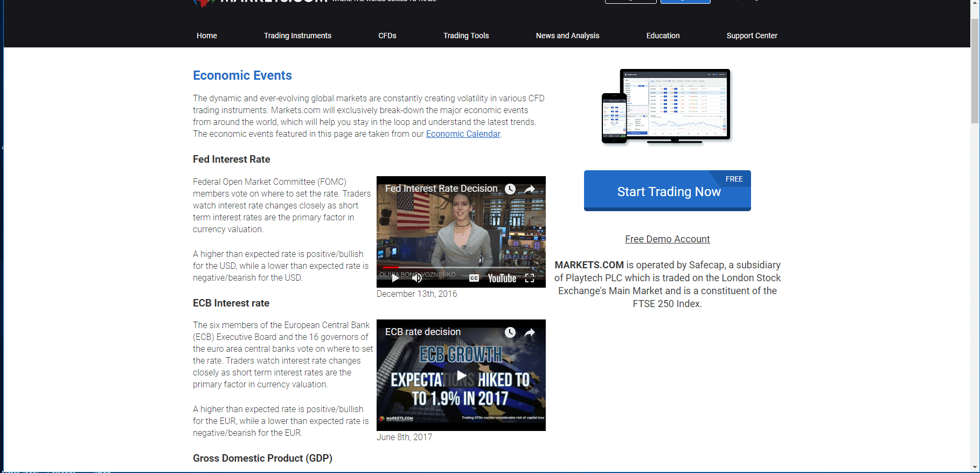980x473 pixels.
Task: Open News and Analysis menu
Action: tap(567, 36)
